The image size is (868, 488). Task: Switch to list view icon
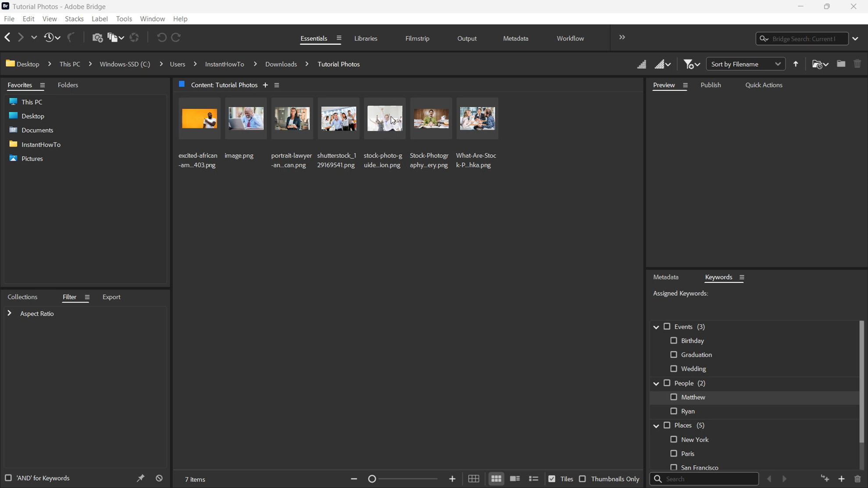[534, 479]
